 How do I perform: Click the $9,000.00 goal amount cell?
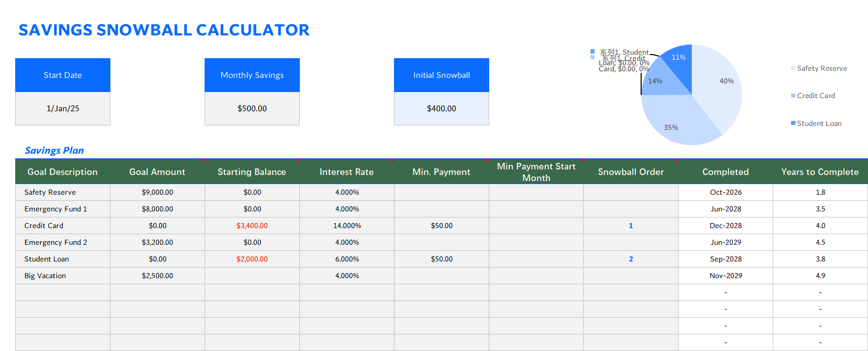point(157,192)
